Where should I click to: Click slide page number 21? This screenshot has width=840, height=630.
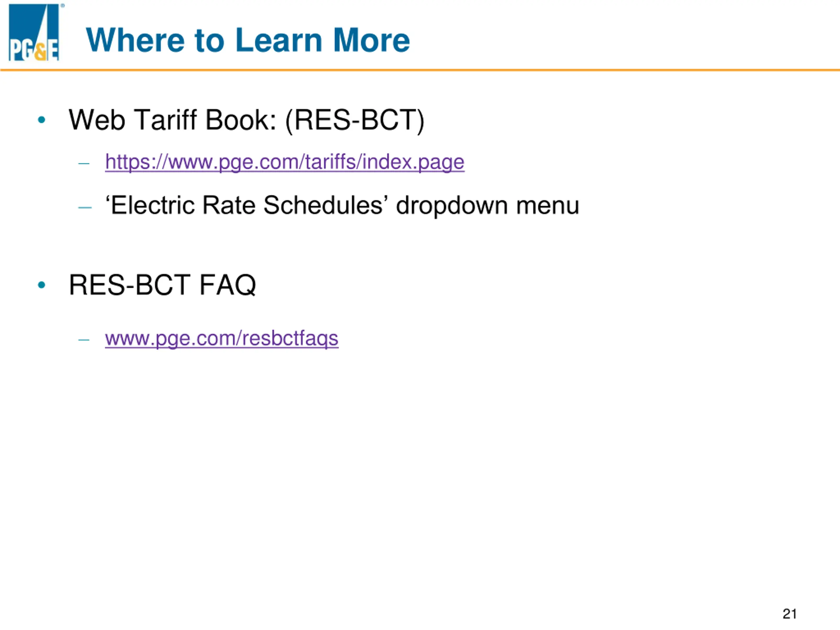coord(789,614)
